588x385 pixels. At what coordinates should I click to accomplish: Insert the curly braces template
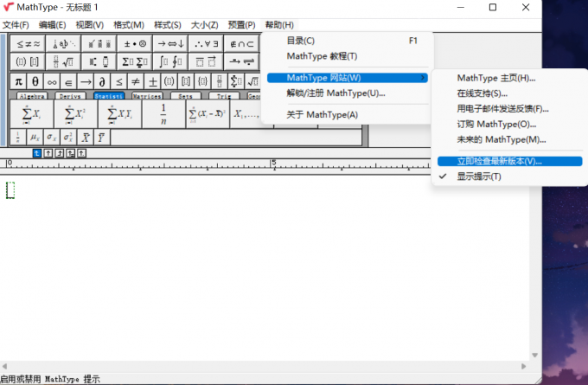pos(202,81)
